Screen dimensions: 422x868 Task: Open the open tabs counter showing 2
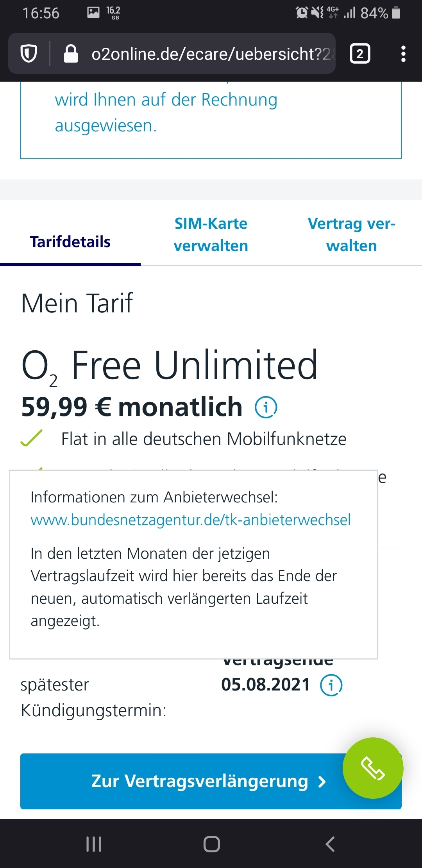[360, 54]
